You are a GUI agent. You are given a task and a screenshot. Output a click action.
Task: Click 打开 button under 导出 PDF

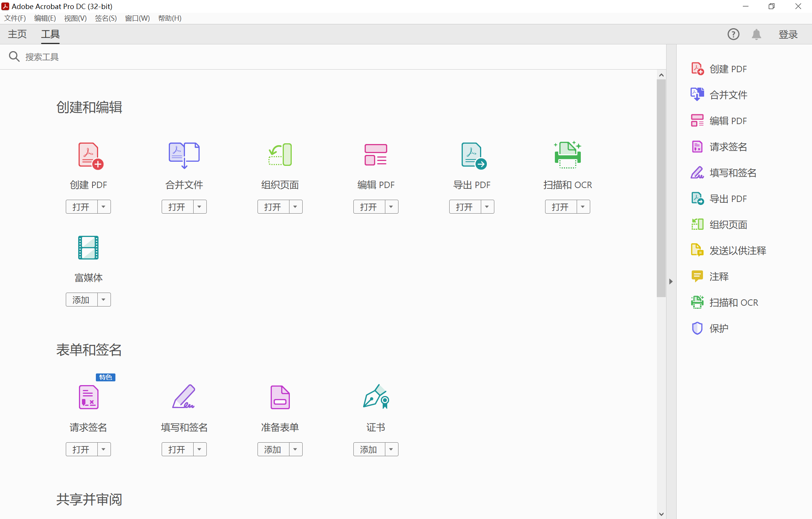[465, 207]
